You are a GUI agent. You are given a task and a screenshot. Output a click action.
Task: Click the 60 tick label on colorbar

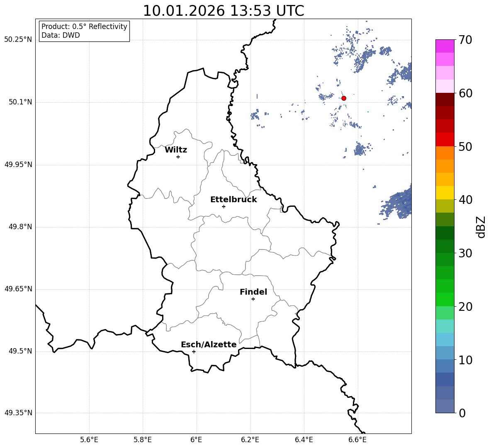coord(465,93)
